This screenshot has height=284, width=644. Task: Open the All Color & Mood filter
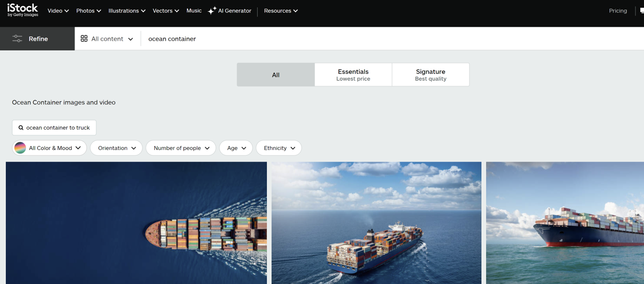(x=50, y=148)
